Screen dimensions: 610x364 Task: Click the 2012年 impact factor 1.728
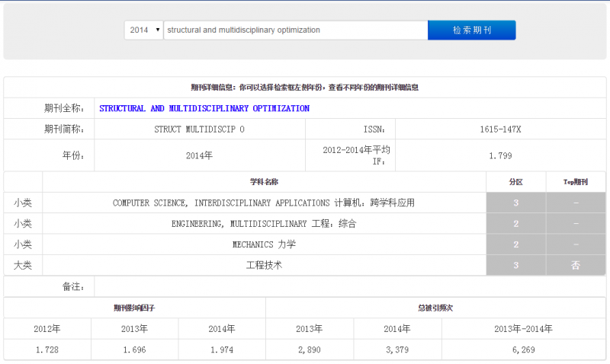point(47,350)
